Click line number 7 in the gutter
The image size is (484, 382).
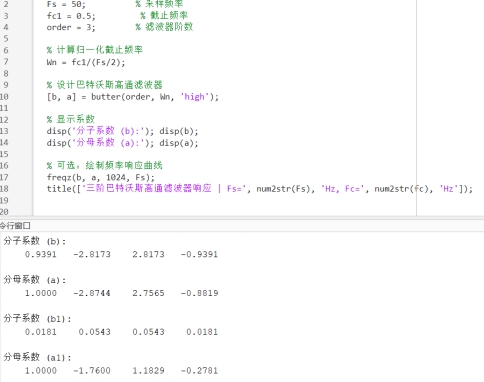(x=6, y=62)
